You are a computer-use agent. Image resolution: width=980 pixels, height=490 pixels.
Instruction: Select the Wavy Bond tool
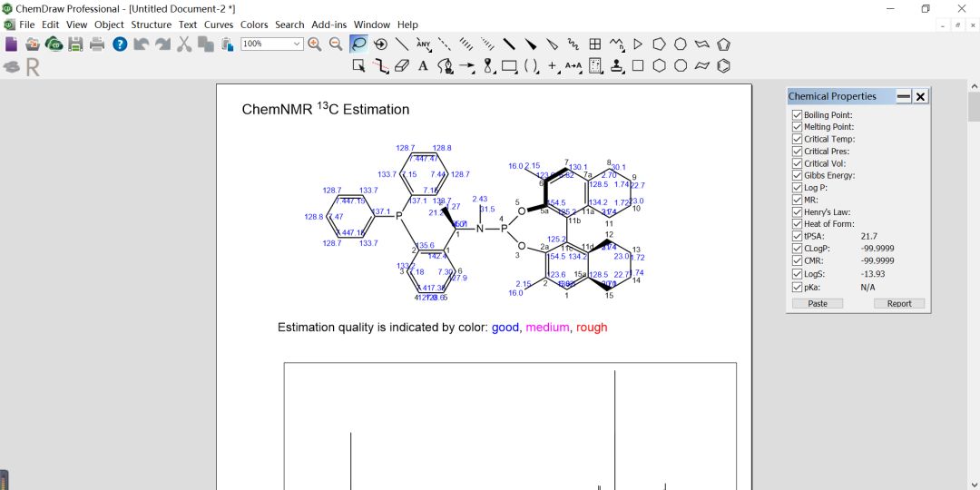(x=573, y=44)
